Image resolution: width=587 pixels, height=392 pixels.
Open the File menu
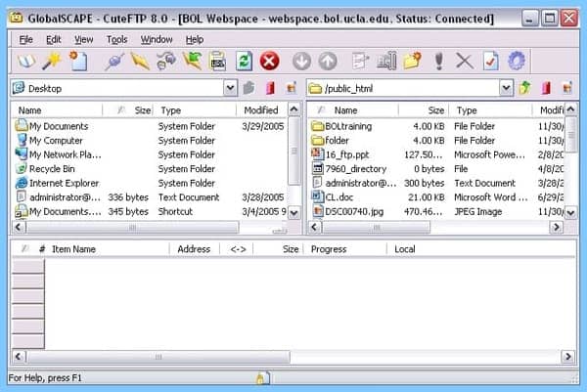point(25,39)
